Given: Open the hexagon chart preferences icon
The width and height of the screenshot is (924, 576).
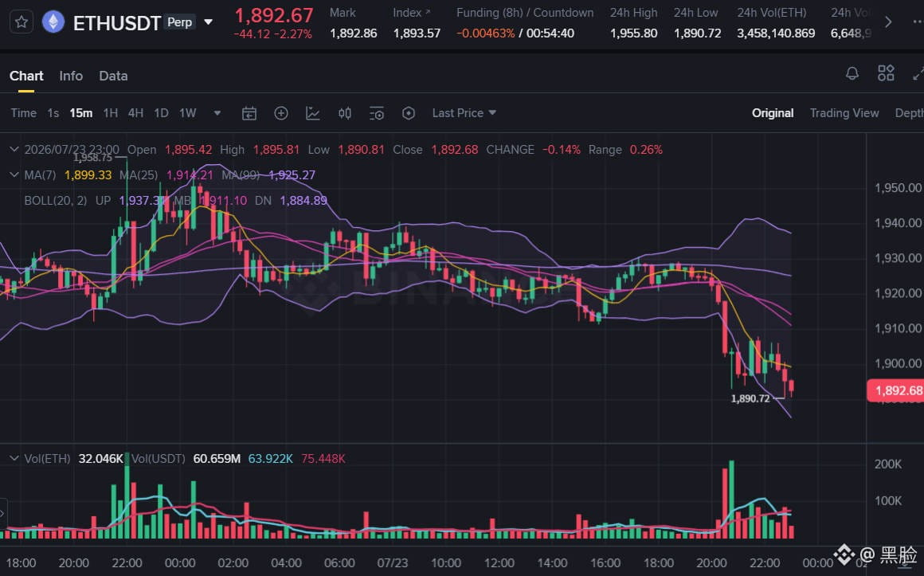Looking at the screenshot, I should pyautogui.click(x=409, y=113).
